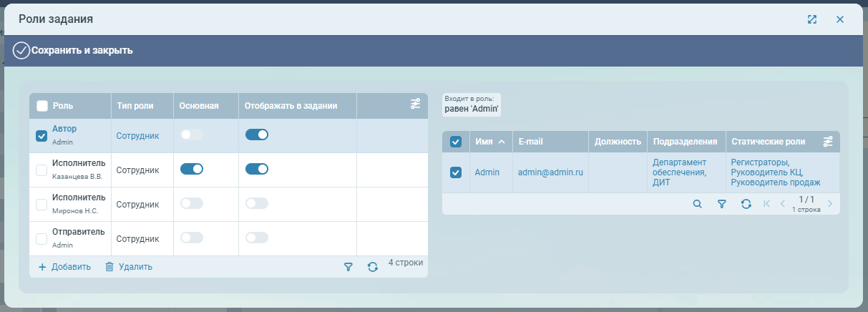Toggle 'Основная' switch for Исполнитель Казанцева В.В.
Image resolution: width=868 pixels, height=312 pixels.
(192, 169)
